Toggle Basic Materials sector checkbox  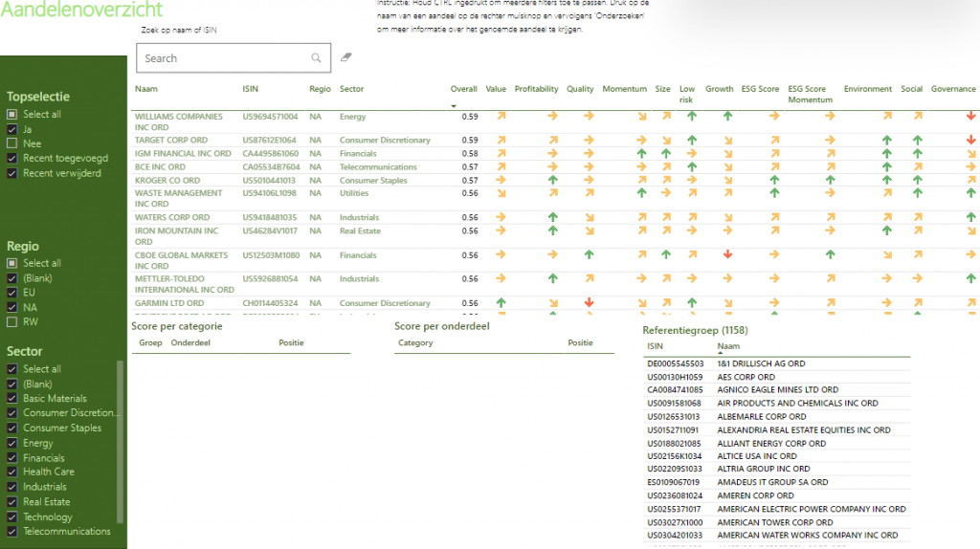tap(11, 399)
